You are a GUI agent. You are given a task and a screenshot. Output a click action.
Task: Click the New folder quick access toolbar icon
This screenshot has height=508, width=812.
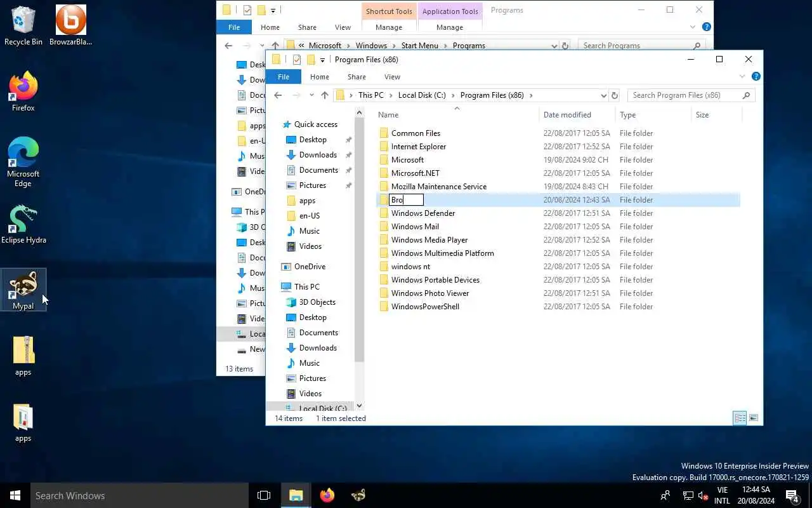311,59
